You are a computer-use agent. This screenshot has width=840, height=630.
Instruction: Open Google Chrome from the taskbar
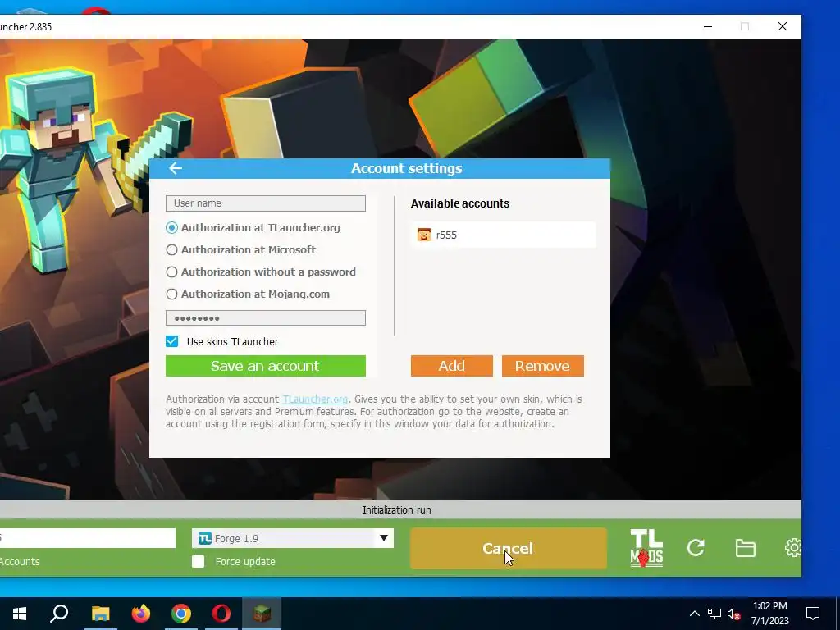tap(181, 614)
